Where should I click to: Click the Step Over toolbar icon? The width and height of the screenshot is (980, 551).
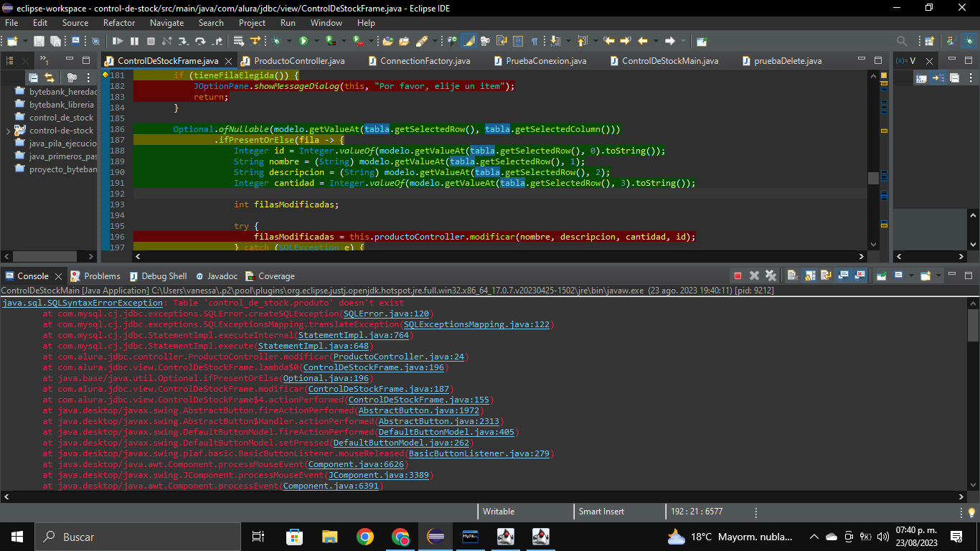[200, 41]
